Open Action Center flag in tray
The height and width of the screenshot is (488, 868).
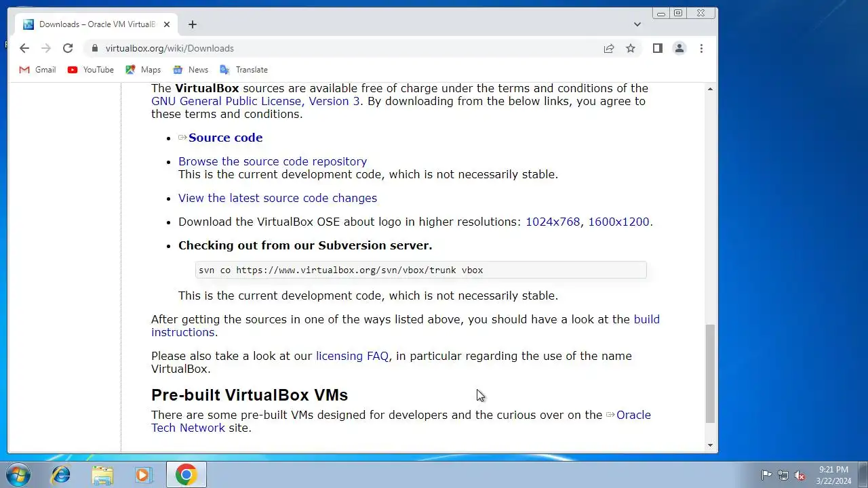tap(767, 475)
